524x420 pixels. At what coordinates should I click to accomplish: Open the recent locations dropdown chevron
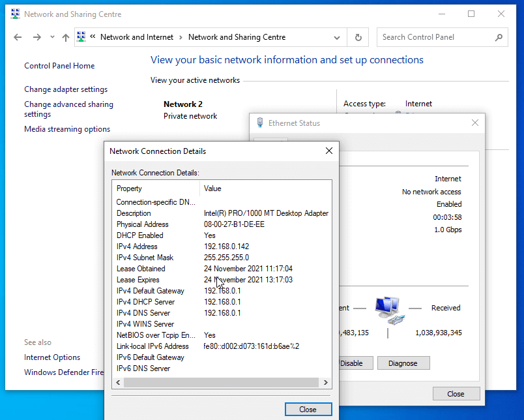click(x=51, y=38)
